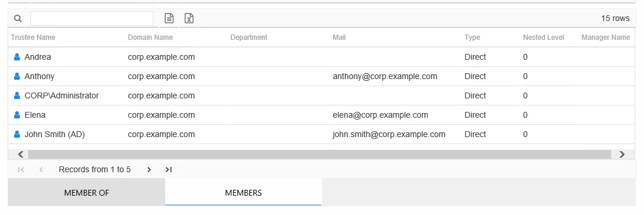Jump to the last page of records
Viewport: 644px width, 215px height.
[x=169, y=170]
